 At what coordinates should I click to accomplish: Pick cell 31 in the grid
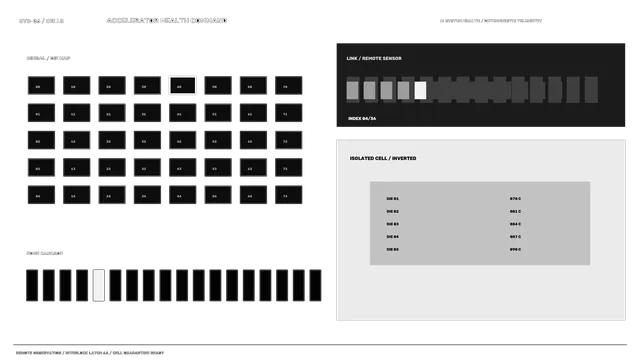(x=147, y=113)
